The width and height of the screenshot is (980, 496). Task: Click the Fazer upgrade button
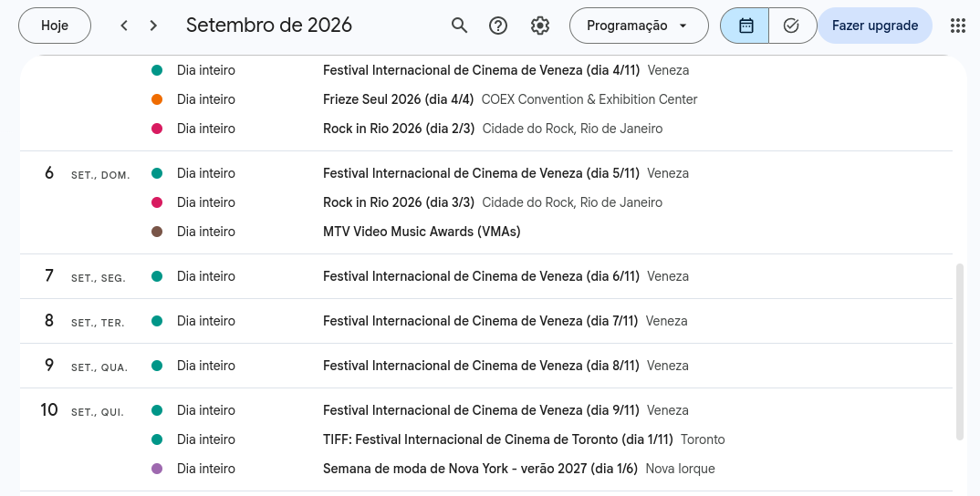(x=874, y=26)
